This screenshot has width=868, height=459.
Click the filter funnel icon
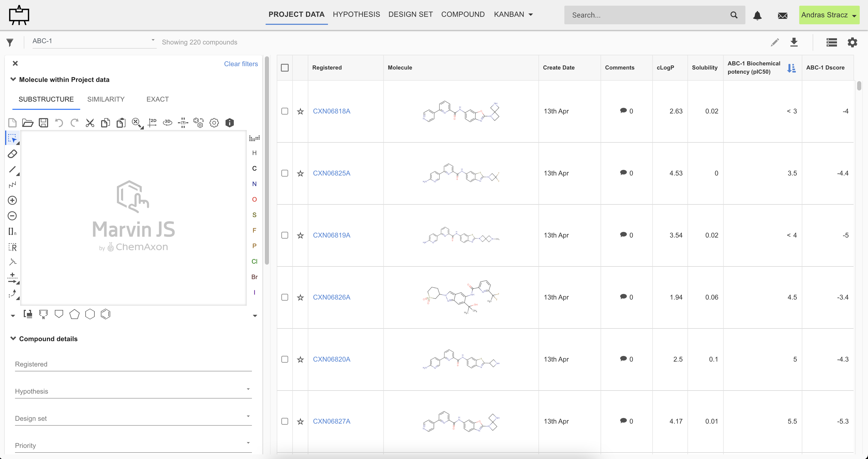click(x=10, y=42)
